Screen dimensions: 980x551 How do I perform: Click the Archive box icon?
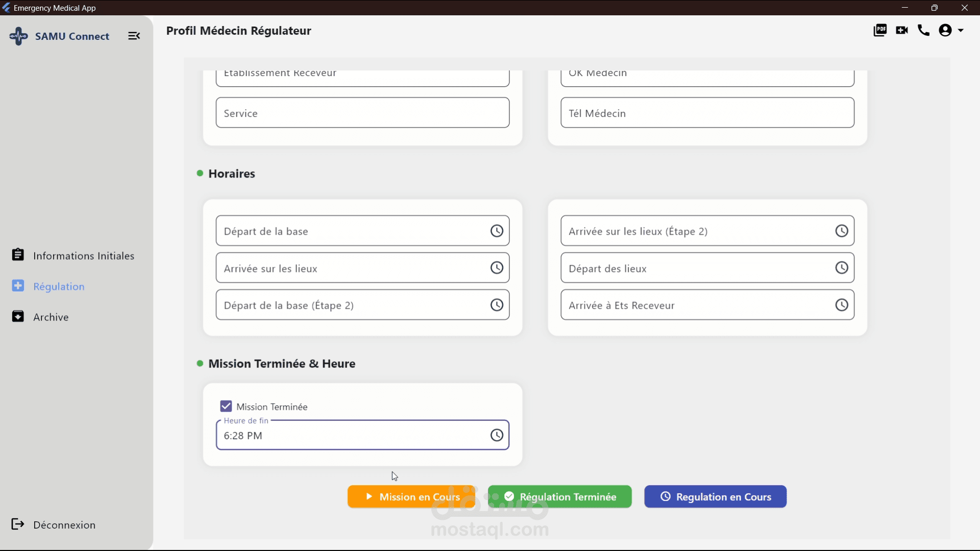point(18,316)
